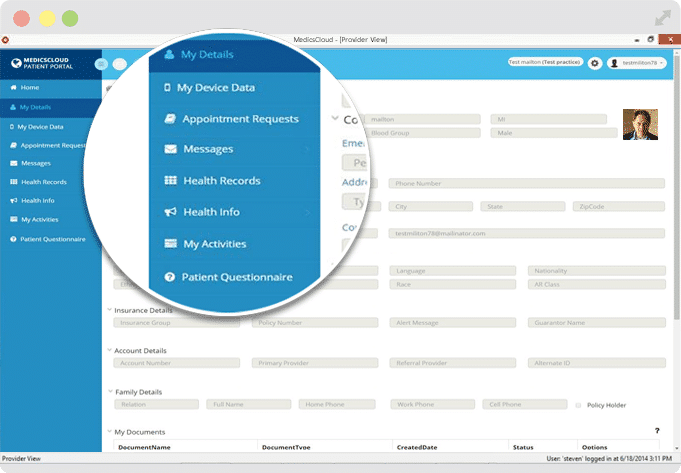The image size is (681, 473).
Task: Click the Primary Provider field
Action: click(315, 363)
